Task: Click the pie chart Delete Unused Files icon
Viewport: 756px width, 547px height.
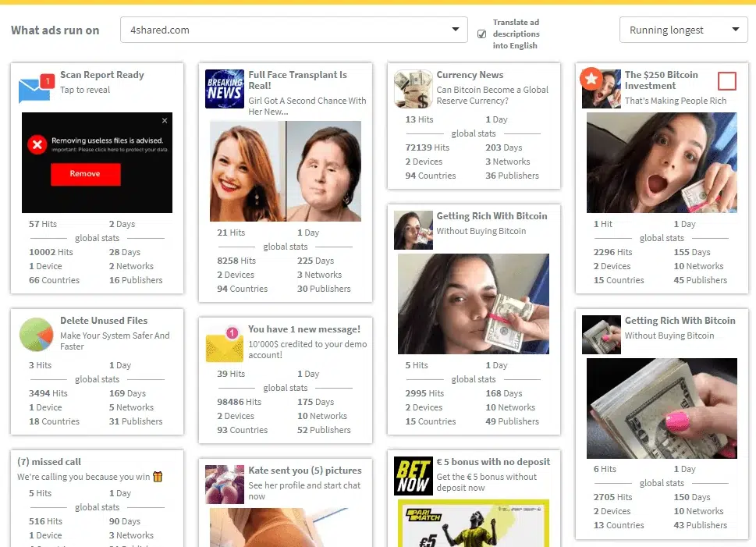Action: coord(36,334)
